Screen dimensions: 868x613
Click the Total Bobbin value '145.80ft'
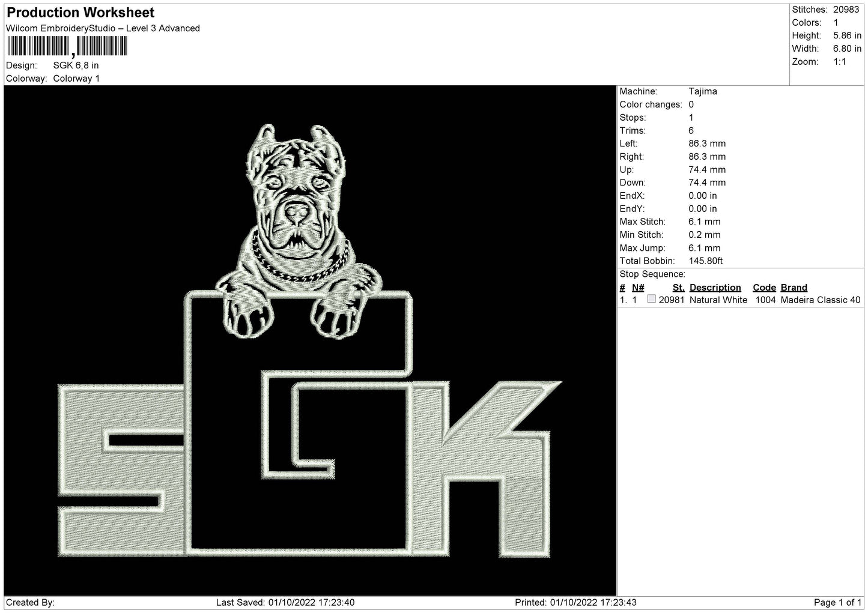[706, 261]
